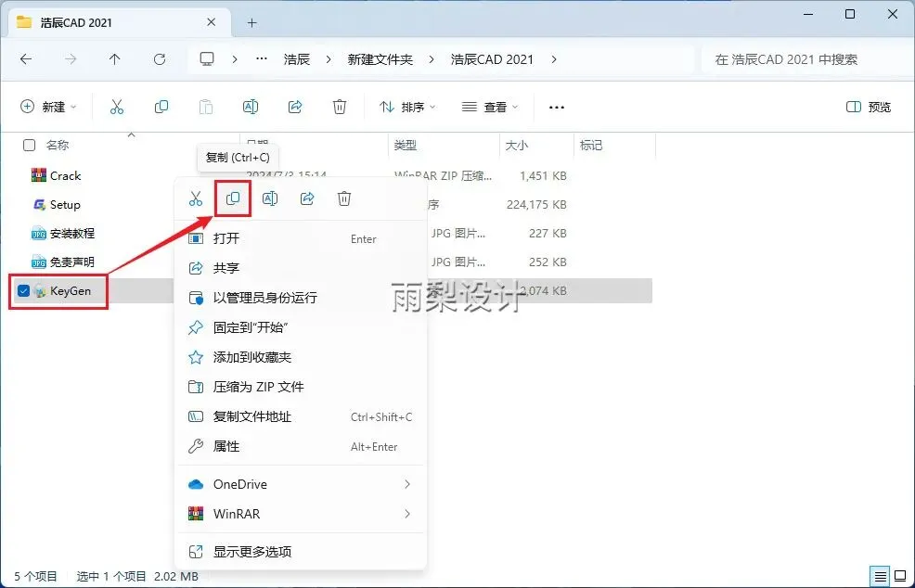
Task: Click the 标记 column header
Action: [590, 146]
